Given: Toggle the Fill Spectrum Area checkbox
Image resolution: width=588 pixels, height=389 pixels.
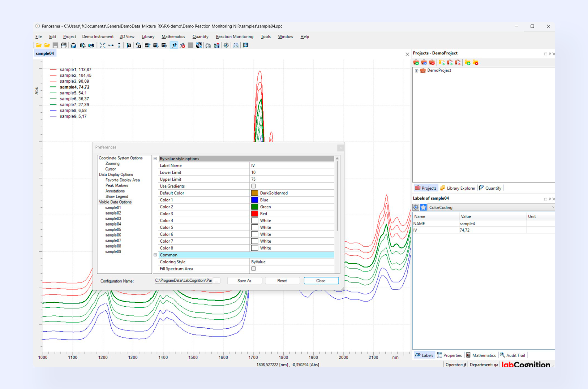Looking at the screenshot, I should pos(254,269).
